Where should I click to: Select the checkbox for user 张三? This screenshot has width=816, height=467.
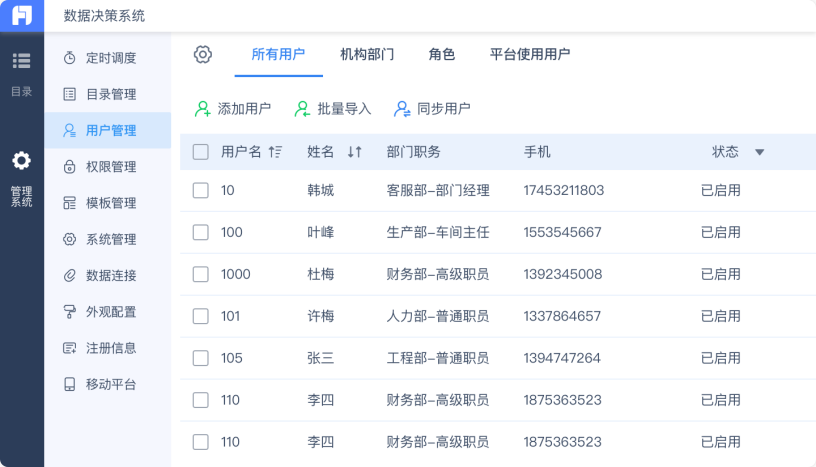point(201,358)
